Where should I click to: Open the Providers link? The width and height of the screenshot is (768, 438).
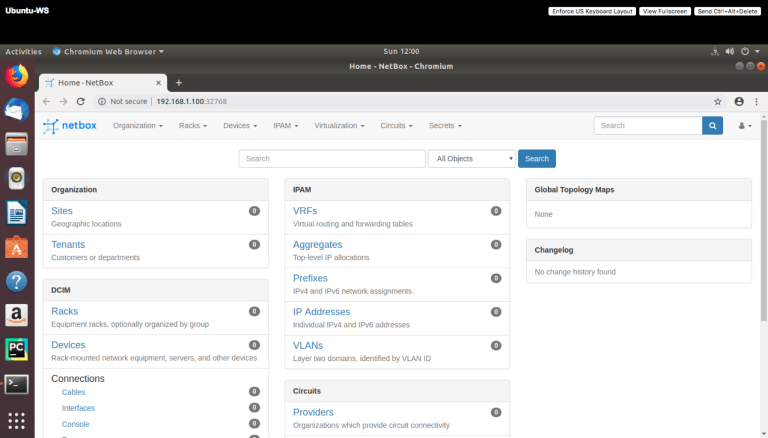point(313,412)
